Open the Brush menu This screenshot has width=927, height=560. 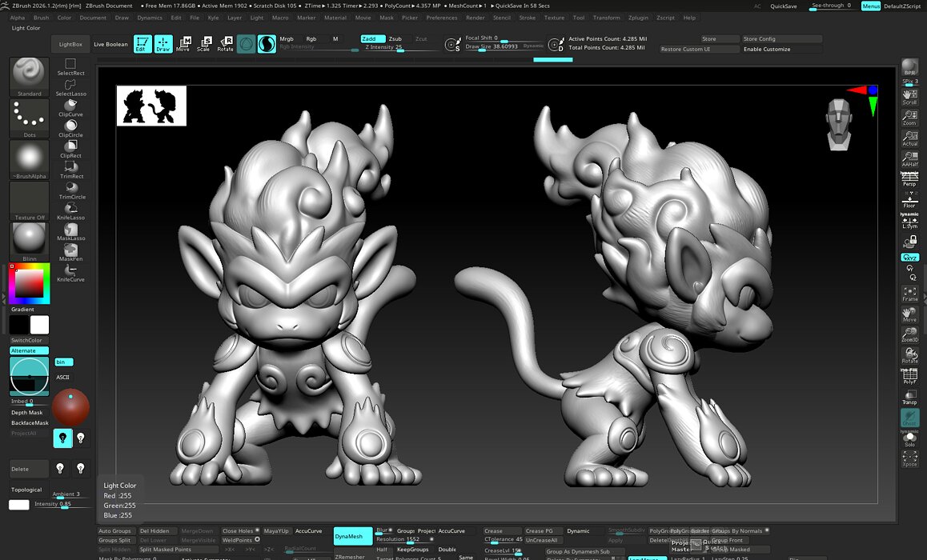coord(42,18)
